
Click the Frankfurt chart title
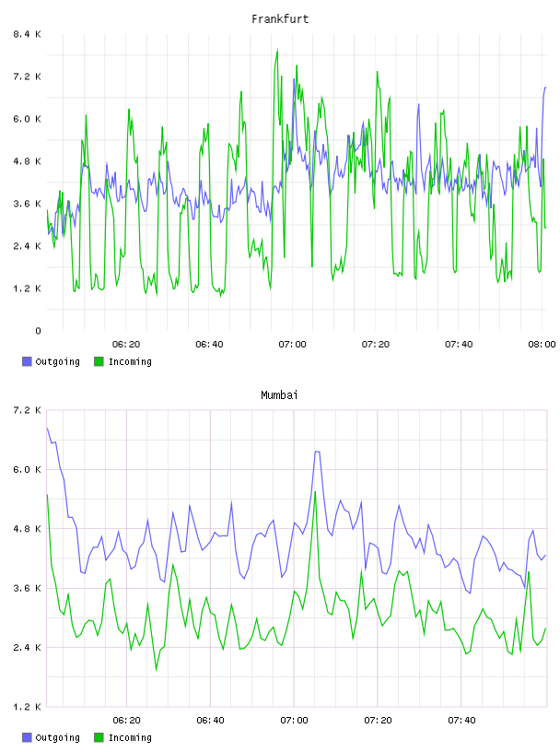pos(280,19)
